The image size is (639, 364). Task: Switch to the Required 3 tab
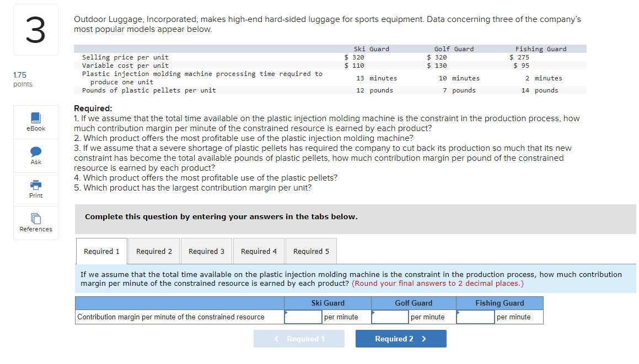point(206,251)
